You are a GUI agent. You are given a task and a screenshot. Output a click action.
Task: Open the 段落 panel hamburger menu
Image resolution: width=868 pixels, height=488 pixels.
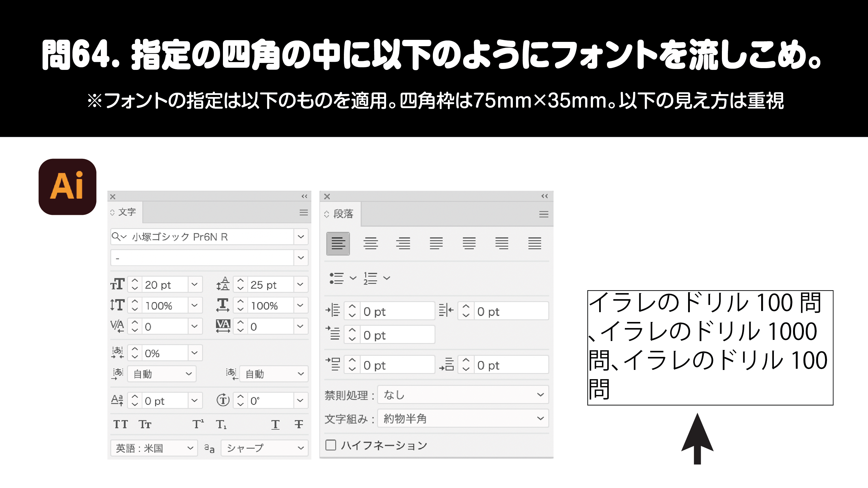pos(543,214)
